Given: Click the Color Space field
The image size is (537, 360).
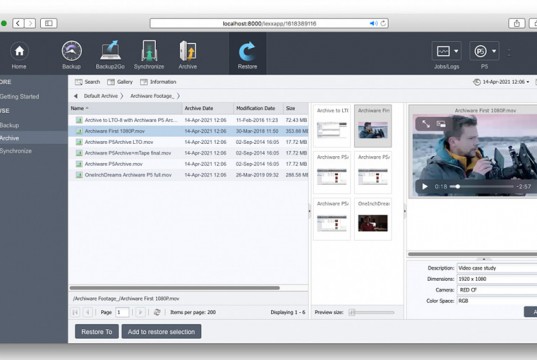Looking at the screenshot, I should pyautogui.click(x=497, y=301).
